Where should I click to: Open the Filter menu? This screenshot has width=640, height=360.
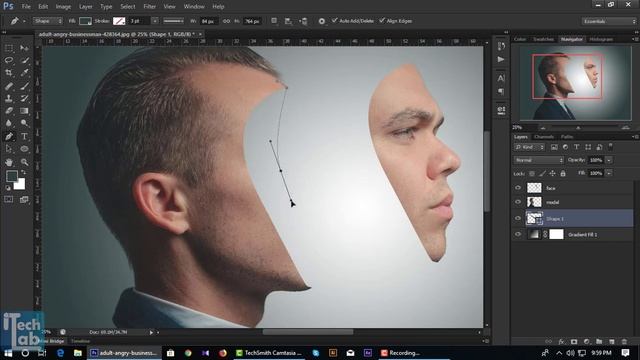(x=149, y=7)
